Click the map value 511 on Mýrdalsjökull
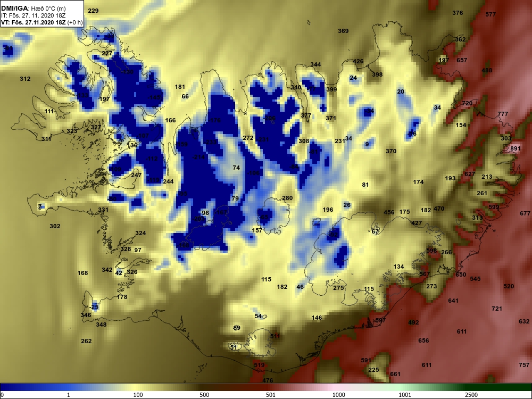 (275, 336)
